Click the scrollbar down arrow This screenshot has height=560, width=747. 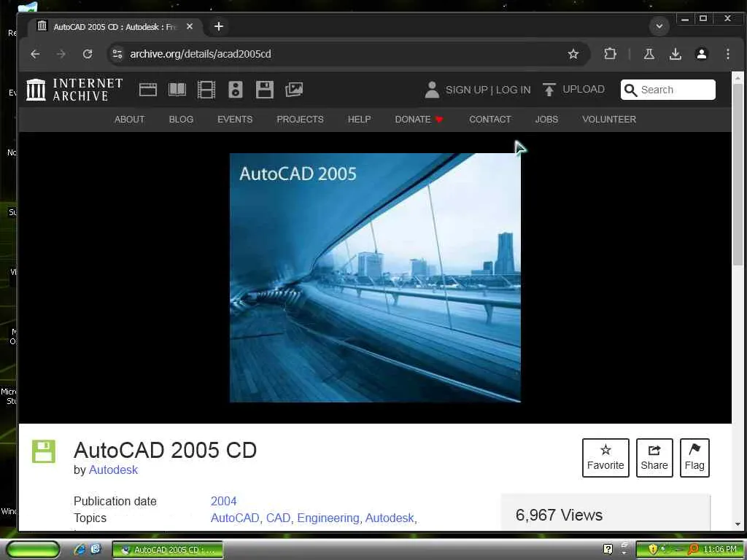738,524
